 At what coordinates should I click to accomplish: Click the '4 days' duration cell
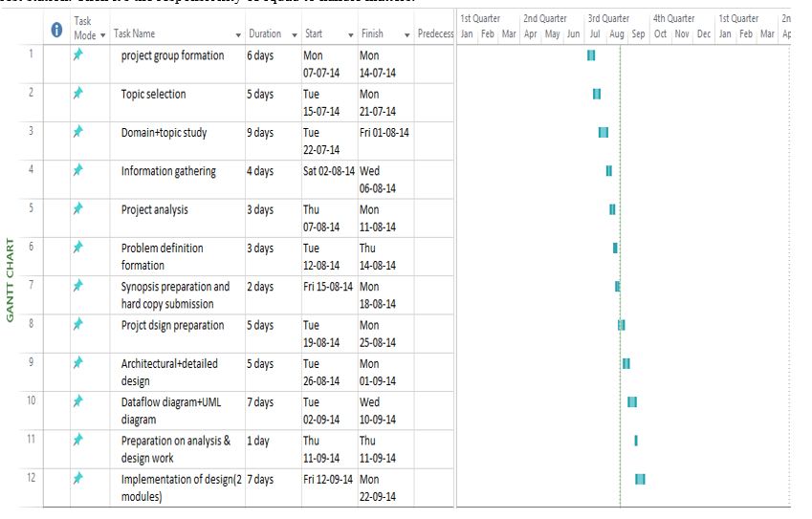tap(260, 171)
